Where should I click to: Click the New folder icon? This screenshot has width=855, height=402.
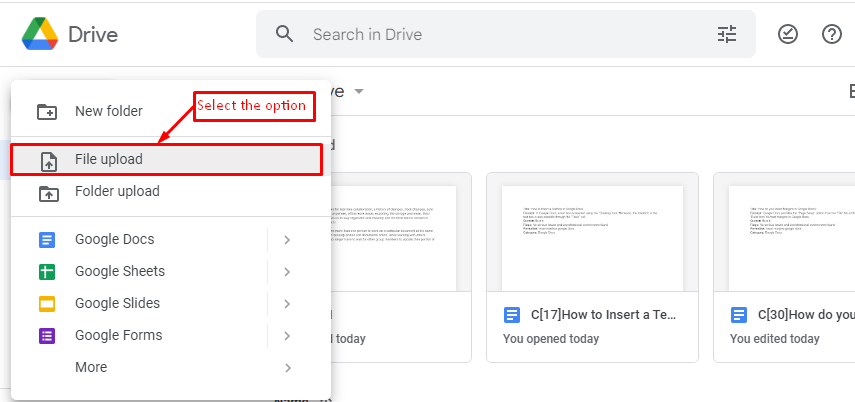(47, 112)
